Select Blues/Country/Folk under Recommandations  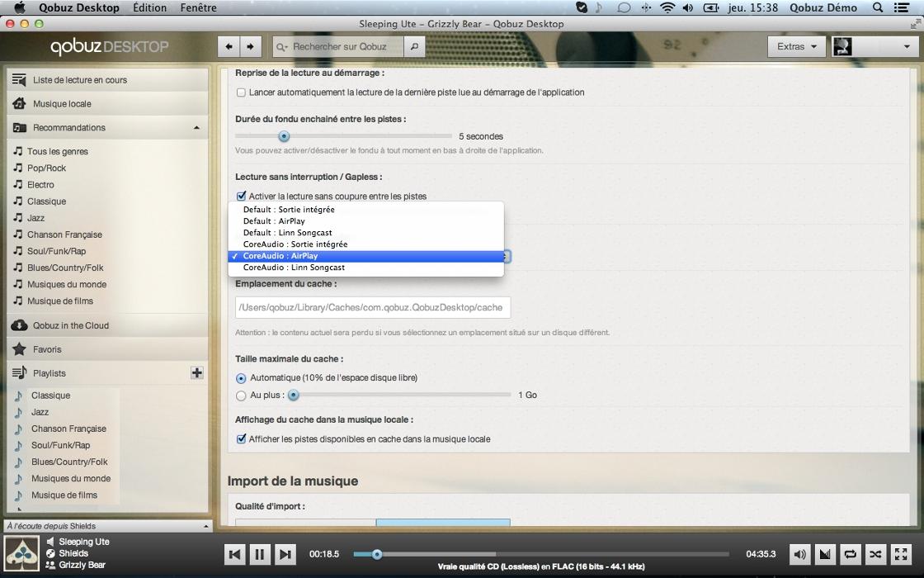click(x=65, y=268)
